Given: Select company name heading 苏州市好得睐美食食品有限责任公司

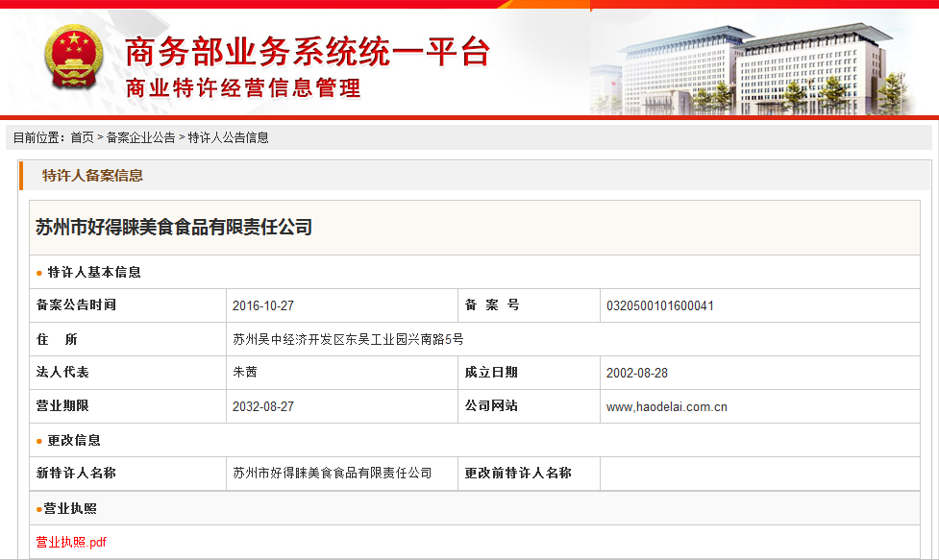Looking at the screenshot, I should 174,228.
